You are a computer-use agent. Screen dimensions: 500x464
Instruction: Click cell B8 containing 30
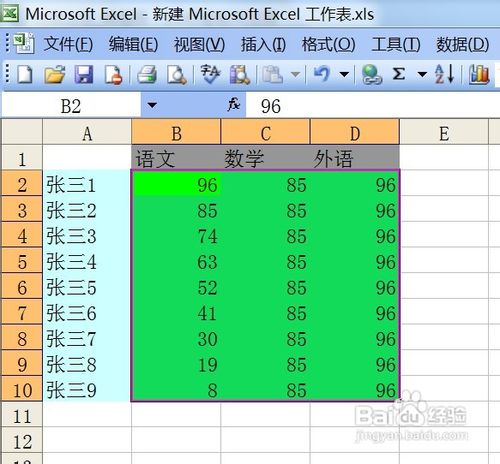pos(176,338)
